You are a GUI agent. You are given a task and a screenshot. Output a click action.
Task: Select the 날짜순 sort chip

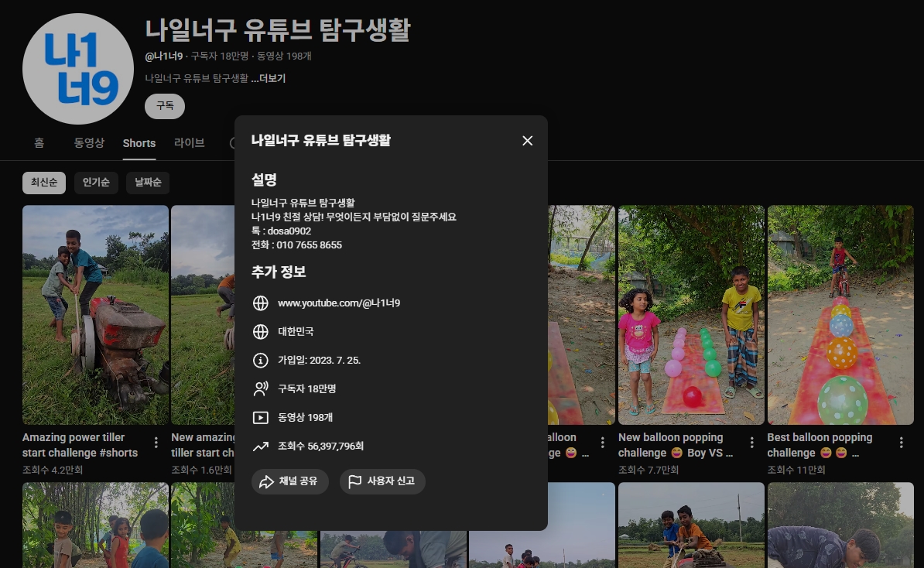[148, 183]
